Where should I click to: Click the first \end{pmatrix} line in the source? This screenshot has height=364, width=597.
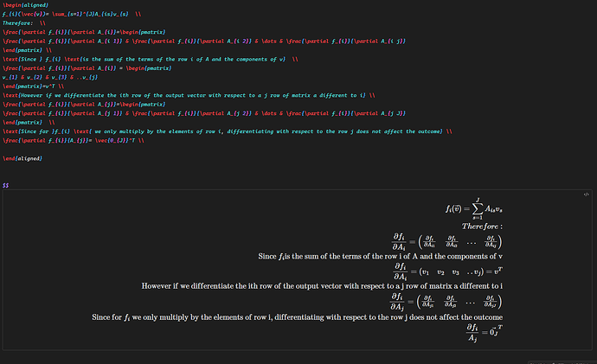coord(24,50)
